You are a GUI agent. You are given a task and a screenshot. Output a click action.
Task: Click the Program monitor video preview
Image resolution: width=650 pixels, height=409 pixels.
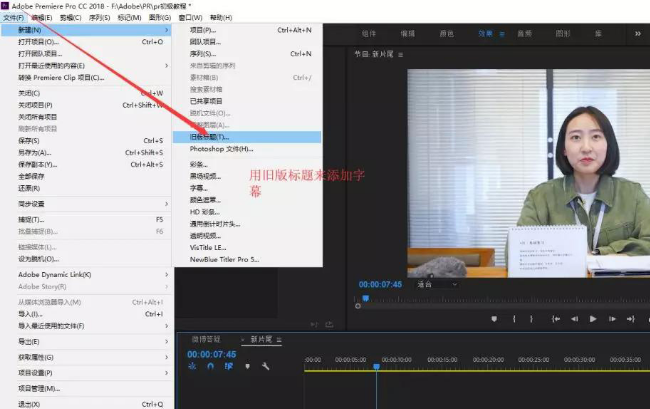tap(529, 173)
